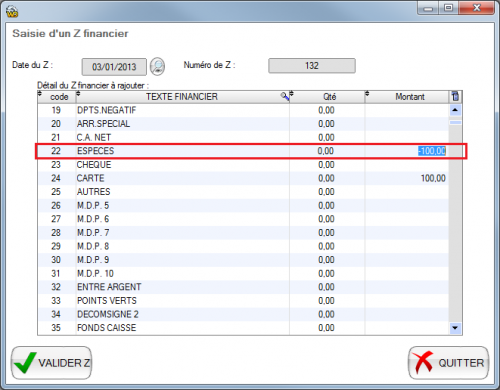This screenshot has width=500, height=390.
Task: Select the FONDS CAISSE row
Action: point(243,328)
